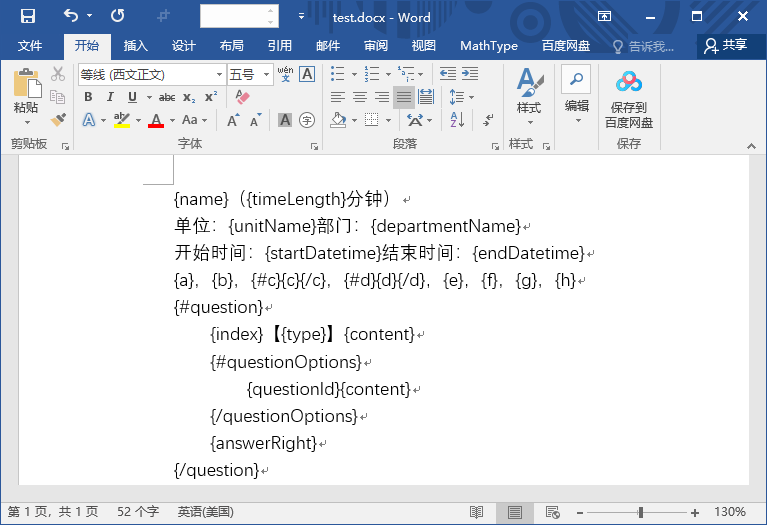Toggle Strikethrough formatting
Screen dimensions: 767x525
tap(166, 97)
